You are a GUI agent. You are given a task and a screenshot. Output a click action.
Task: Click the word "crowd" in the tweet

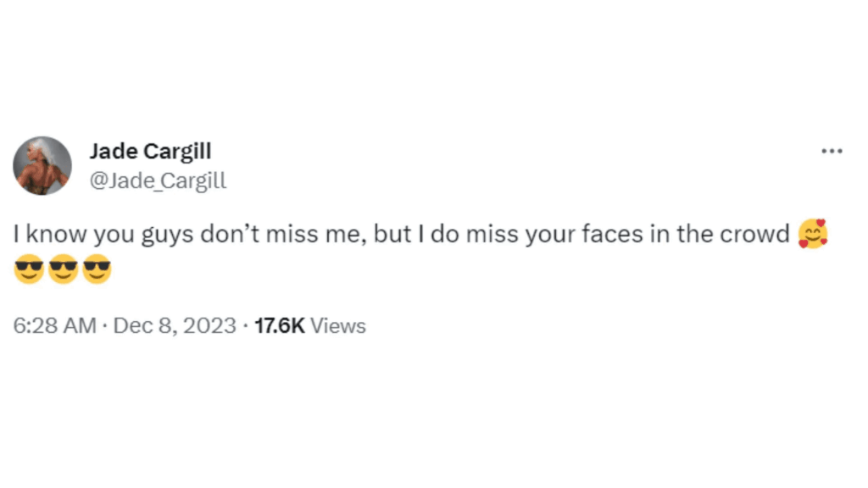(754, 235)
